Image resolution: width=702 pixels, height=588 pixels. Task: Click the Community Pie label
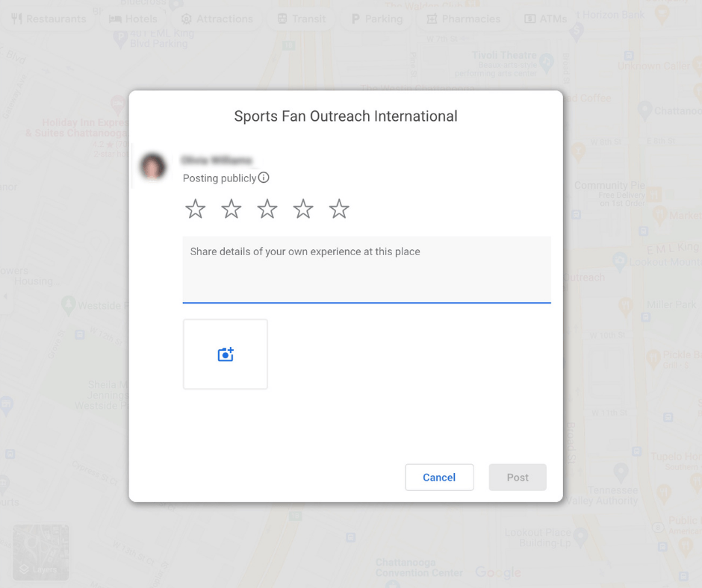point(610,185)
